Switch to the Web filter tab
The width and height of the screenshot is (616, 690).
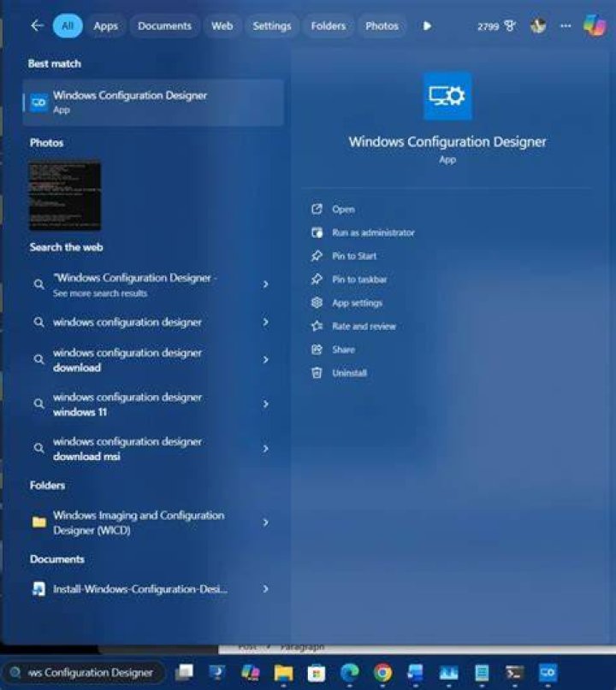coord(222,26)
